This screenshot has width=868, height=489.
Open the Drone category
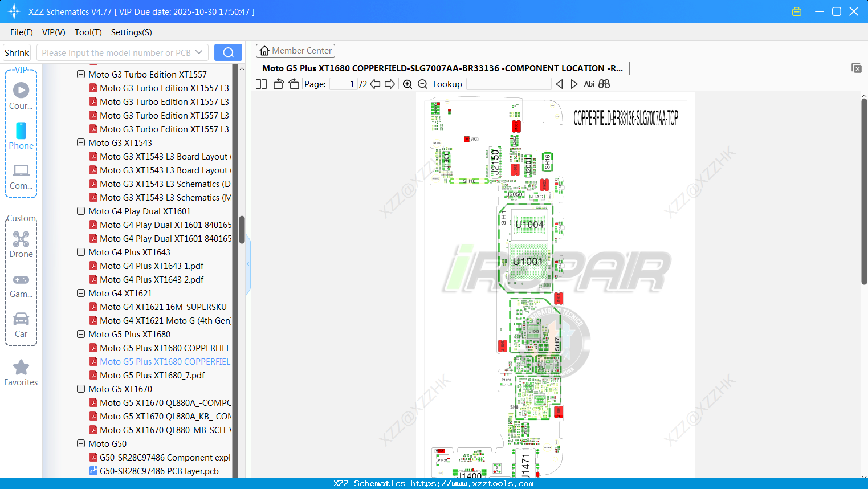[21, 244]
